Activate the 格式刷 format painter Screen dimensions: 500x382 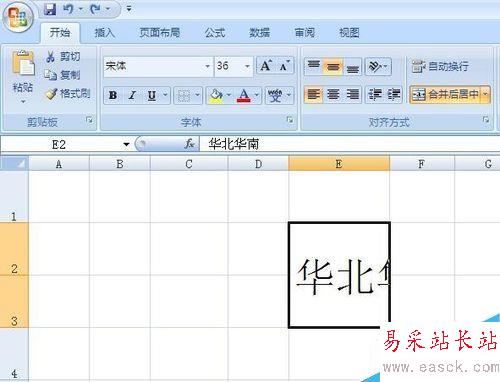[x=68, y=94]
